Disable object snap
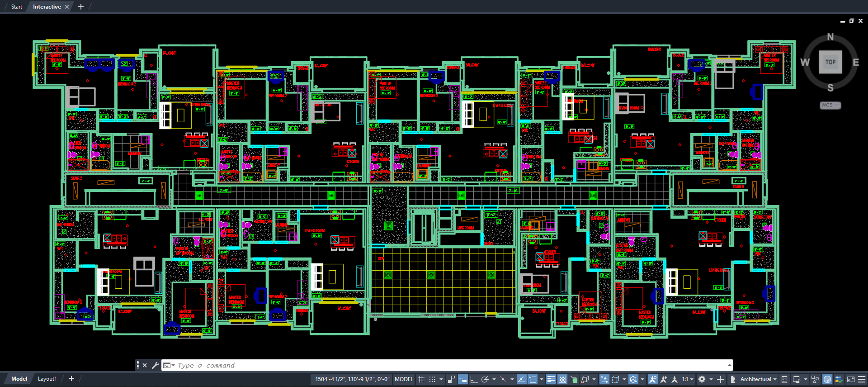This screenshot has width=868, height=387. 533,379
